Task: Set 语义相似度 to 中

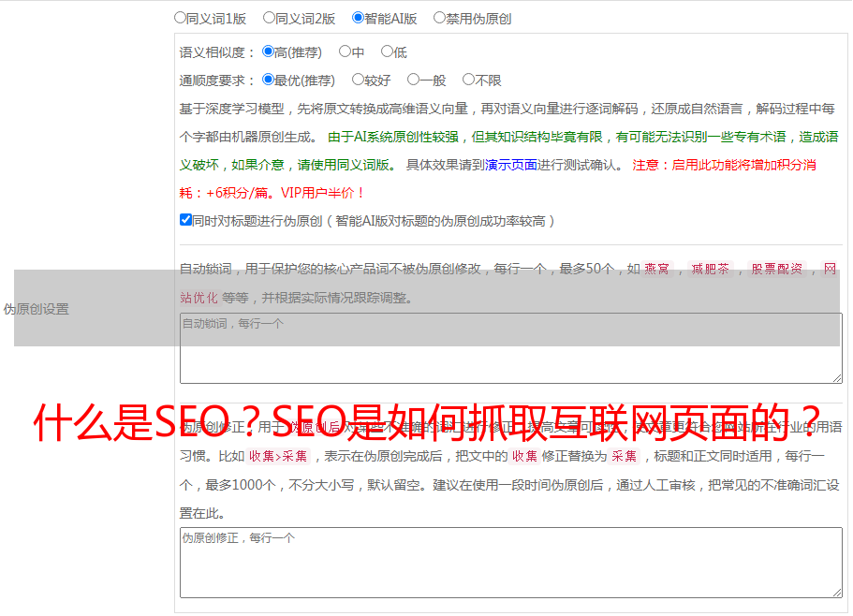Action: point(346,52)
